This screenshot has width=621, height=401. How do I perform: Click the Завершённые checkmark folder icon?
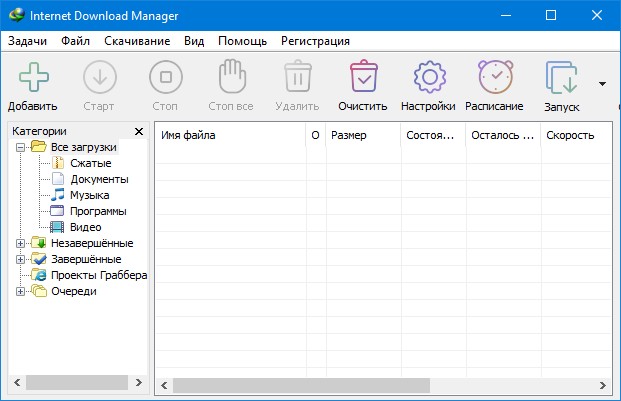point(39,258)
